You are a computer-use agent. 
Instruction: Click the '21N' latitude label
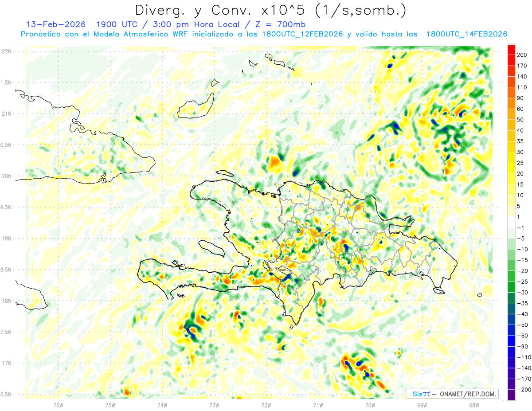(x=7, y=114)
